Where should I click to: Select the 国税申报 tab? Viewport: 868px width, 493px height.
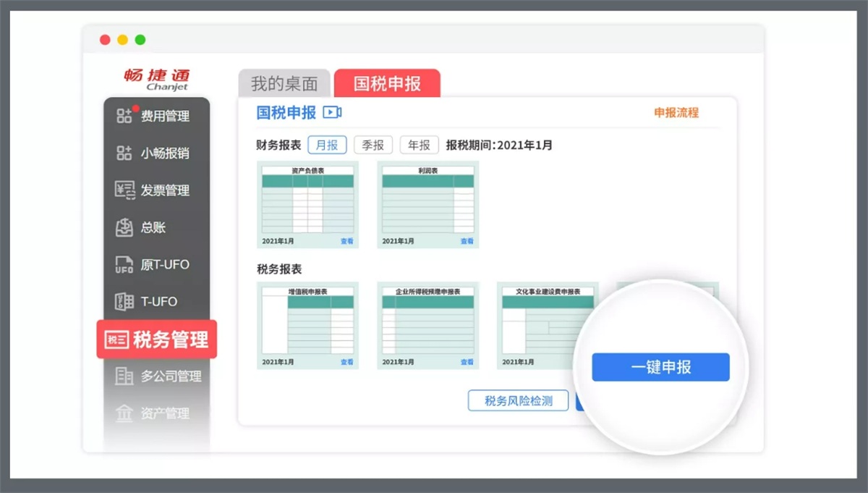point(387,84)
